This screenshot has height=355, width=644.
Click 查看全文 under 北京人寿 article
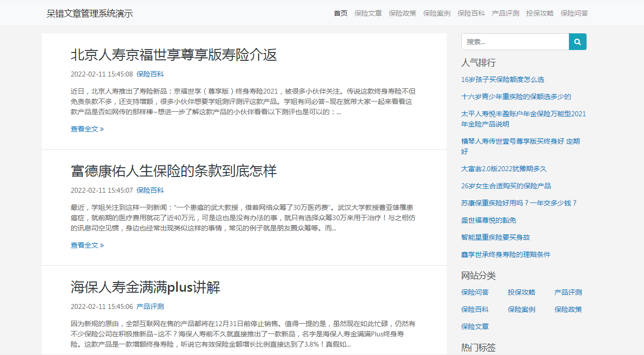click(x=87, y=129)
